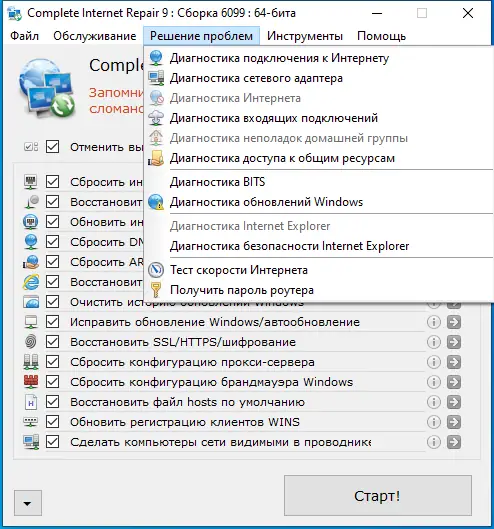This screenshot has width=494, height=529.
Task: Run the Windows firewall reset arrow icon
Action: pyautogui.click(x=454, y=382)
